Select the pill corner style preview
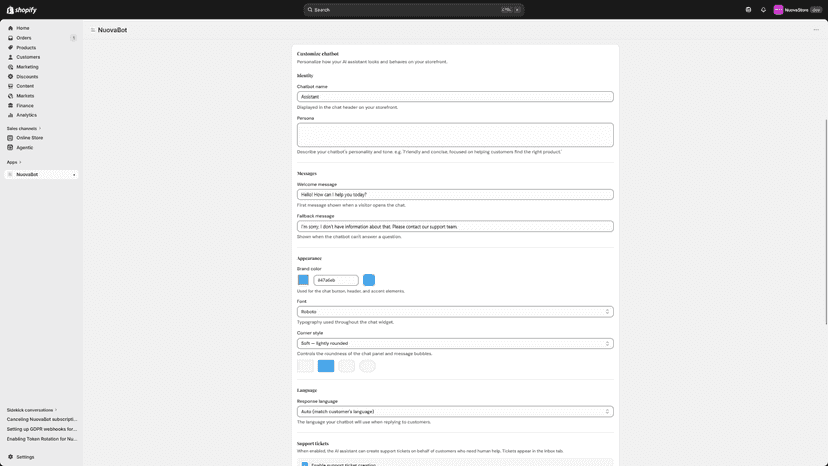 coord(367,366)
